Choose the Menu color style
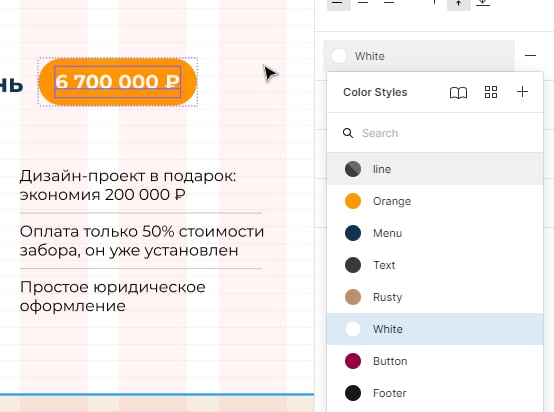 435,233
